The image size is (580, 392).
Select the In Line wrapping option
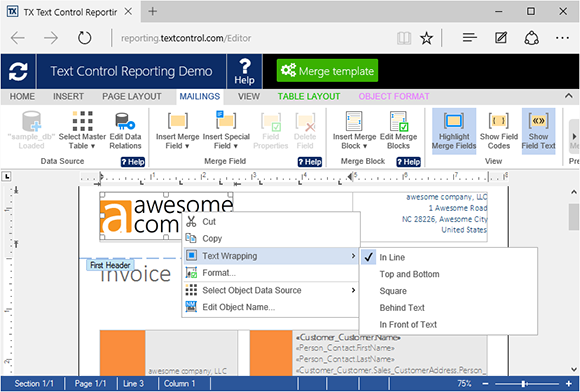[448, 257]
